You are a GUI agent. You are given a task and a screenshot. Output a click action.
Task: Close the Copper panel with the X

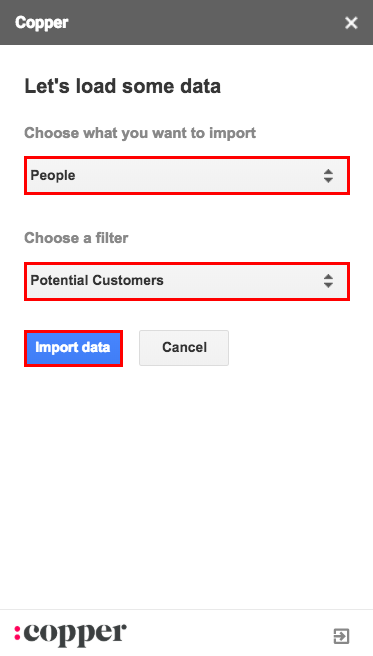coord(351,23)
